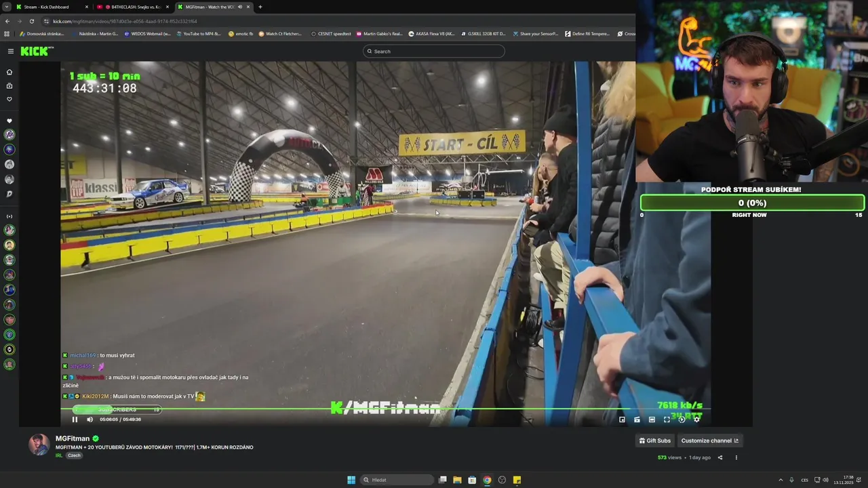Open CESNET speedtest bookmark
Image resolution: width=868 pixels, height=488 pixels.
click(331, 34)
